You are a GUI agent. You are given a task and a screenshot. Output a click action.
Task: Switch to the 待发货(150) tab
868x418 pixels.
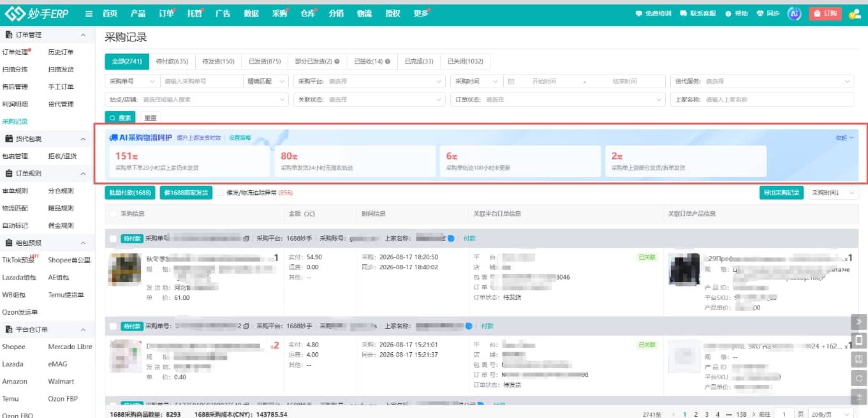click(218, 61)
